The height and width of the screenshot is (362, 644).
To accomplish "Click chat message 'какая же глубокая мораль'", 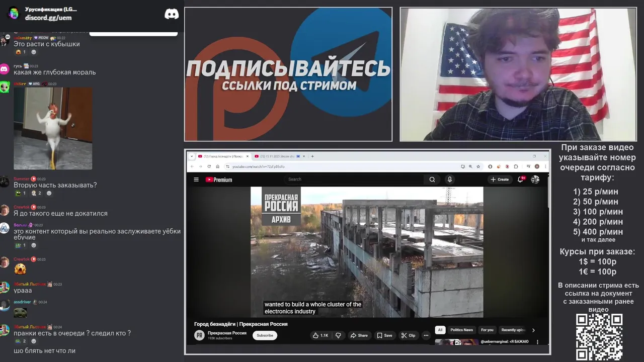I will (x=54, y=72).
